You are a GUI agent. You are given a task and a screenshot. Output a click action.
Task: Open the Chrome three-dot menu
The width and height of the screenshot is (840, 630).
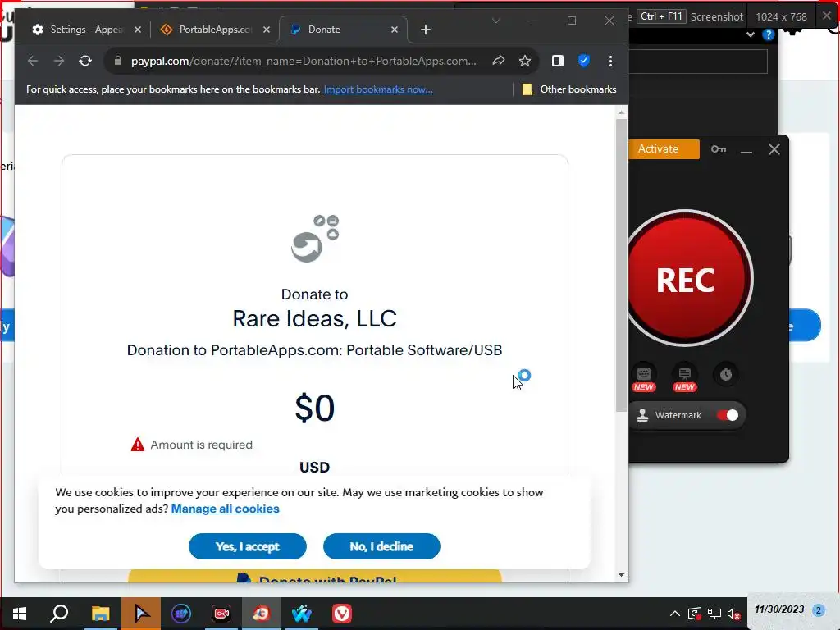[x=610, y=61]
